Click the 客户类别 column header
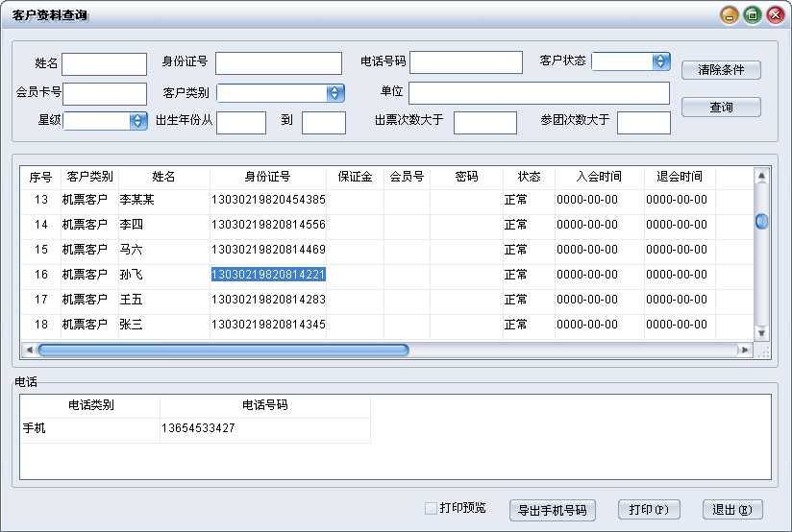The image size is (792, 532). [89, 177]
